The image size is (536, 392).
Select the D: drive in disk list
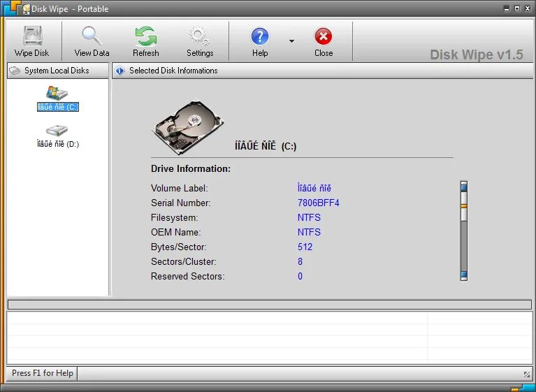tap(57, 136)
